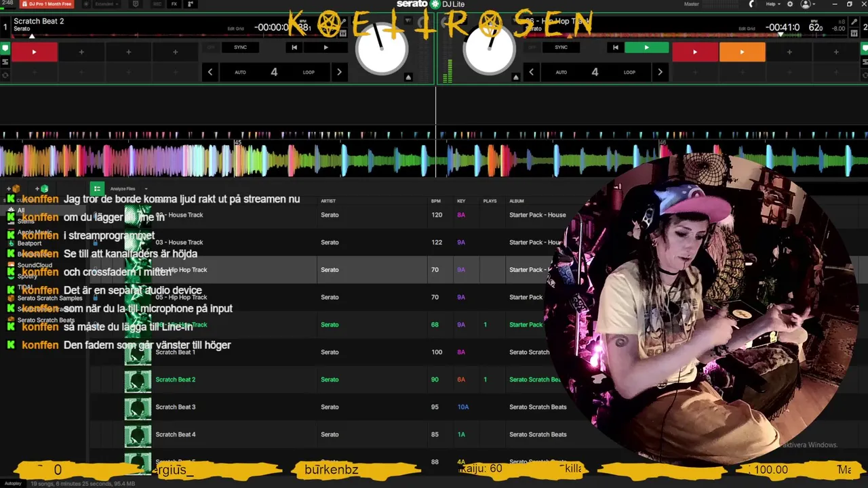868x488 pixels.
Task: Pause the right deck green play button
Action: point(646,47)
